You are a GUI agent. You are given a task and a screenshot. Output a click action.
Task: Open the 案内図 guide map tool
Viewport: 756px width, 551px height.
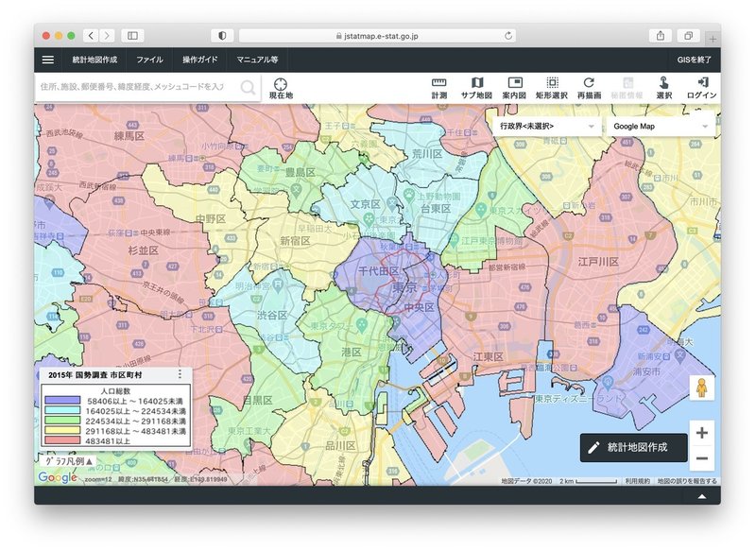[514, 88]
